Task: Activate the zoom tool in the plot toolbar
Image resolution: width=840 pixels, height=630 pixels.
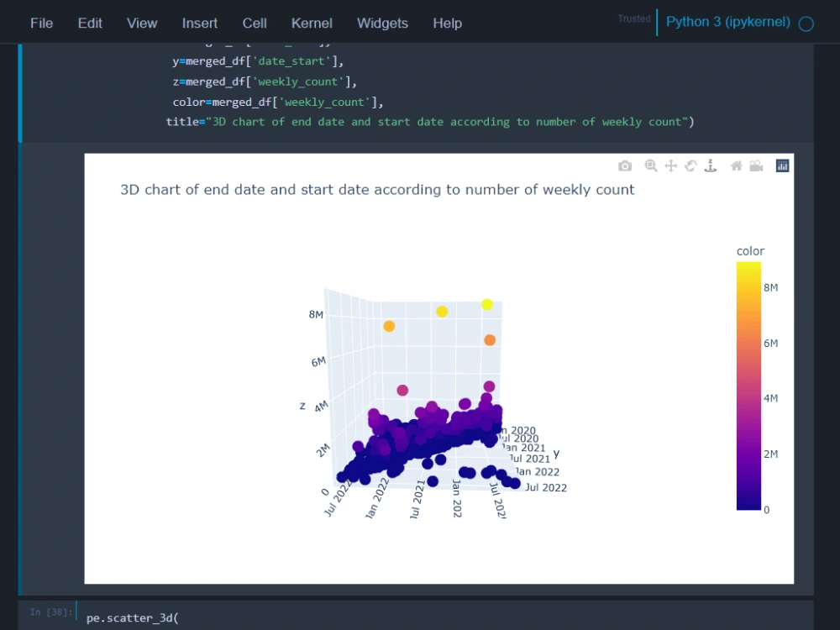Action: 651,165
